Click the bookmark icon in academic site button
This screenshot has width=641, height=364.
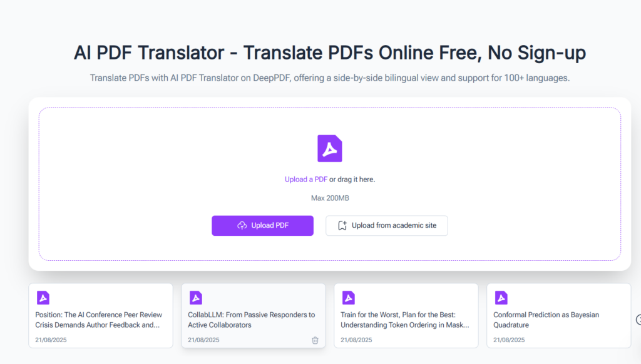click(x=342, y=225)
